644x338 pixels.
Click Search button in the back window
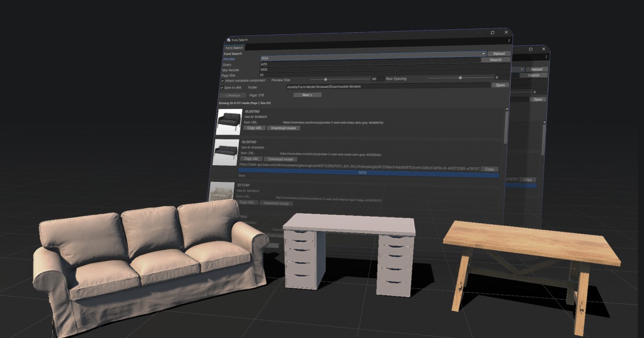pos(533,75)
